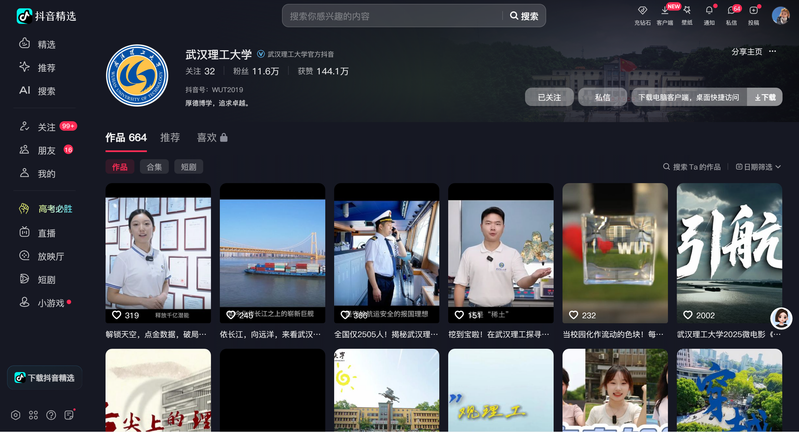
Task: Open 直播 live in the sidebar
Action: tap(37, 233)
